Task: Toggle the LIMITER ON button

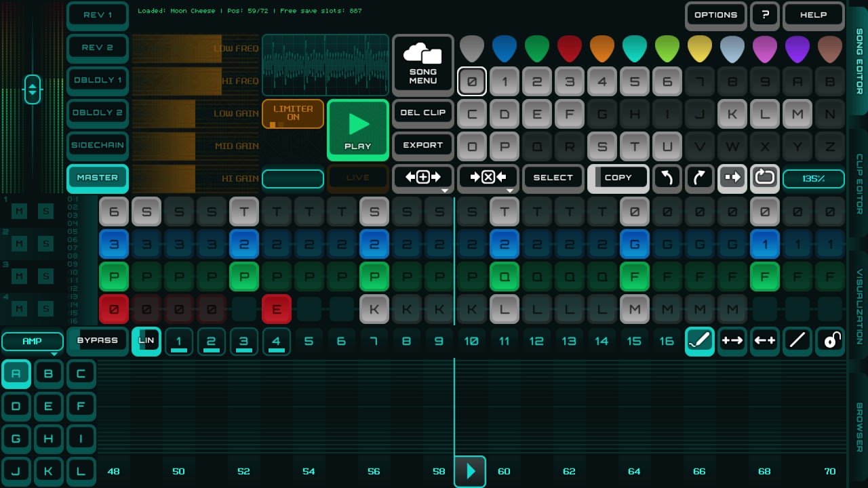Action: coord(293,113)
